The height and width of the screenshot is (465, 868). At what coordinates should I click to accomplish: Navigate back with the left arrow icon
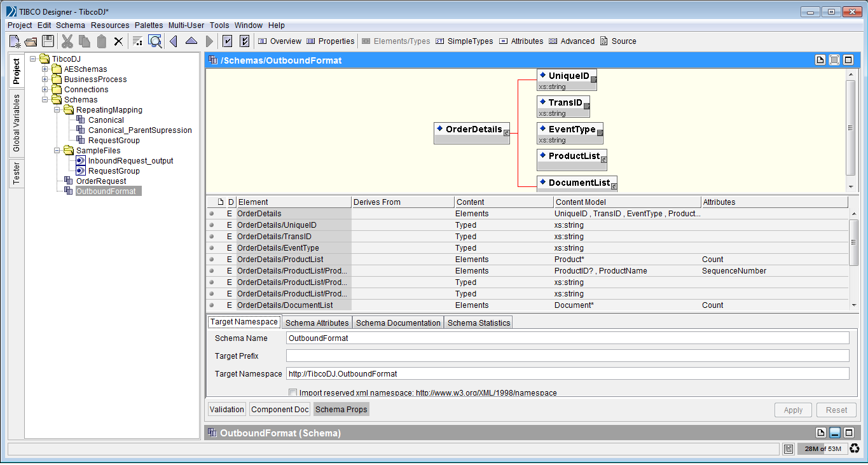[x=172, y=41]
